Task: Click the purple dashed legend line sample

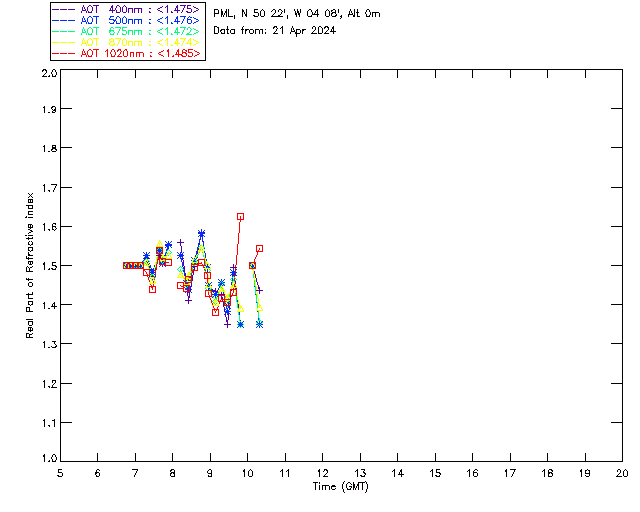Action: [64, 9]
